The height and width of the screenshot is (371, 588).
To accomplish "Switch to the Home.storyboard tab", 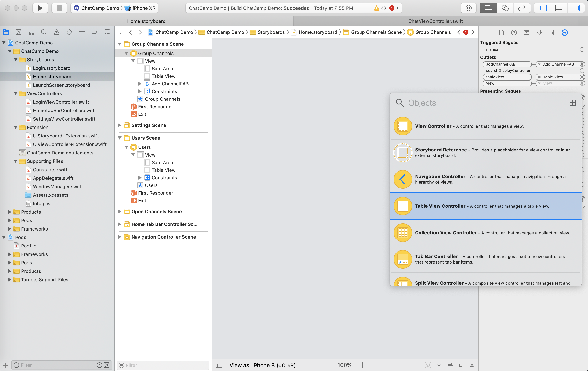I will 146,21.
